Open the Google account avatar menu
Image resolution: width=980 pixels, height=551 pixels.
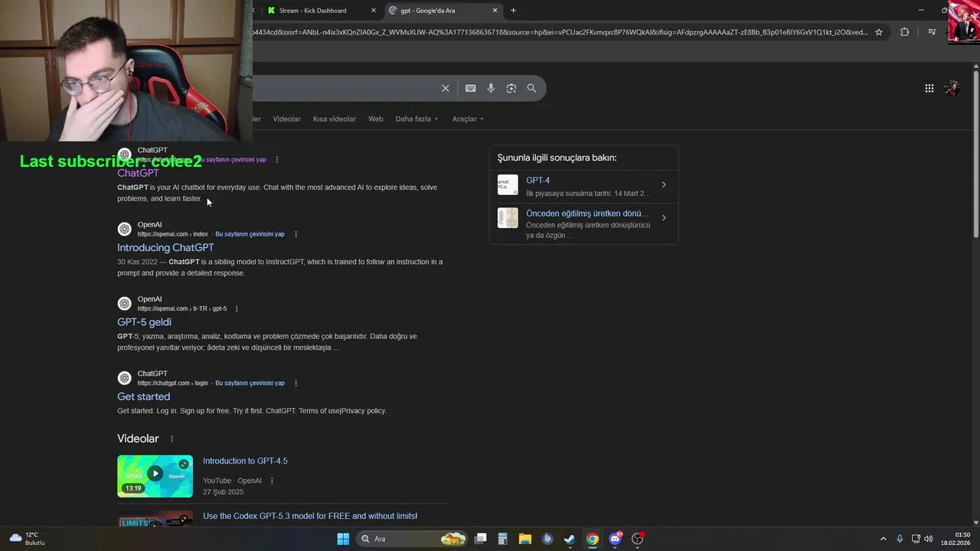[x=952, y=88]
